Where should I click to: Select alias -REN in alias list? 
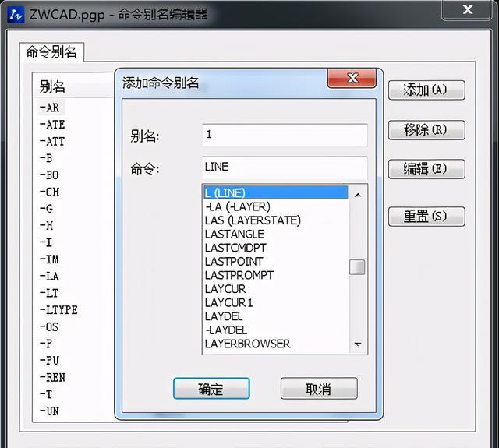(x=52, y=377)
